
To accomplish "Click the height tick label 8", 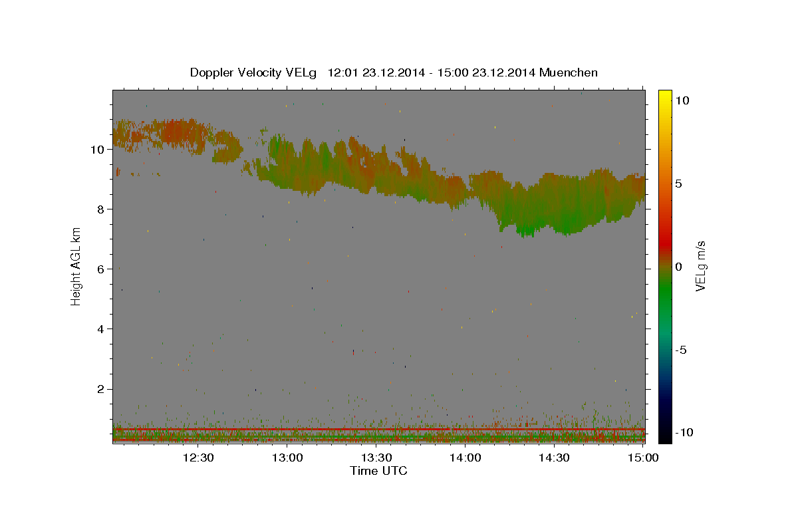I will tap(101, 209).
